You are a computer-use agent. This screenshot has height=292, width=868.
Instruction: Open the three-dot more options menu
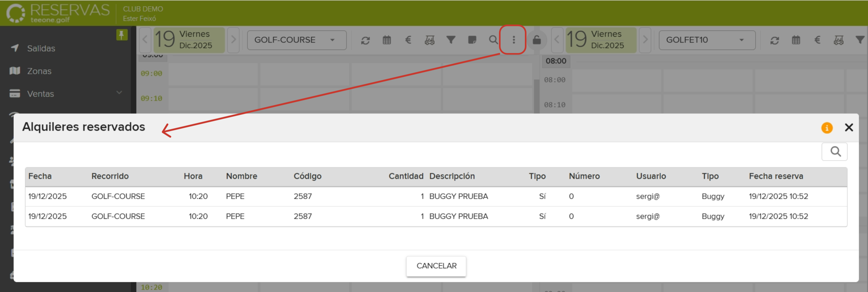click(513, 40)
